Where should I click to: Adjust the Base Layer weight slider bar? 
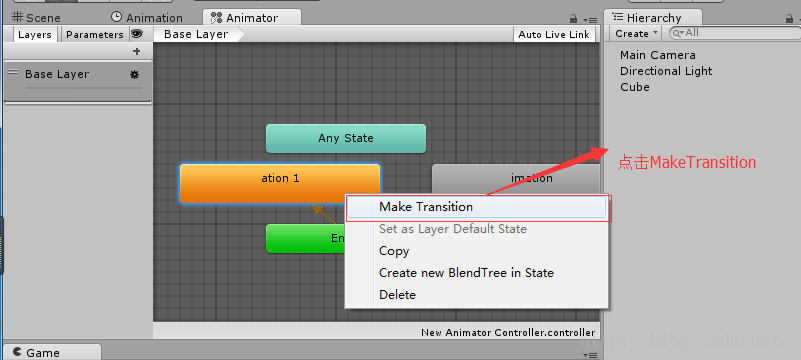tap(84, 88)
